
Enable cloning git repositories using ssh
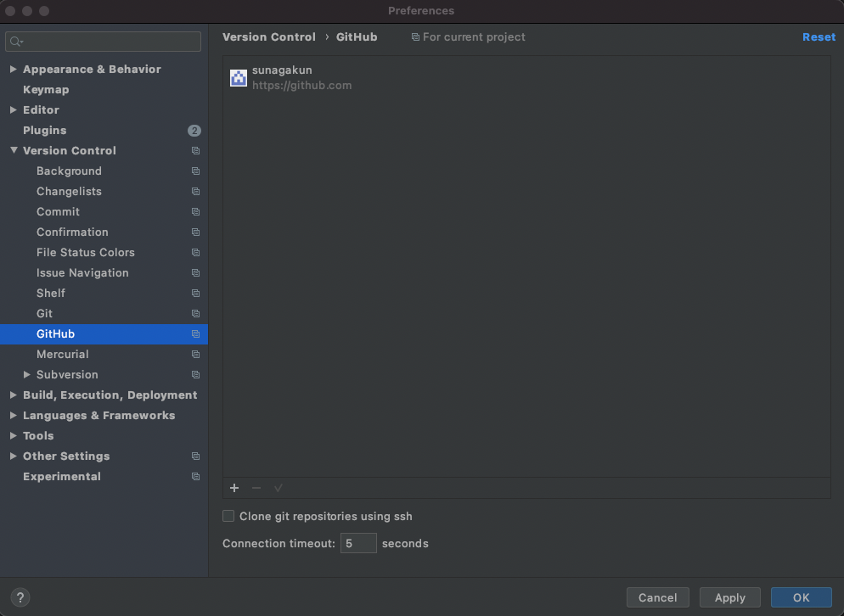click(x=228, y=516)
